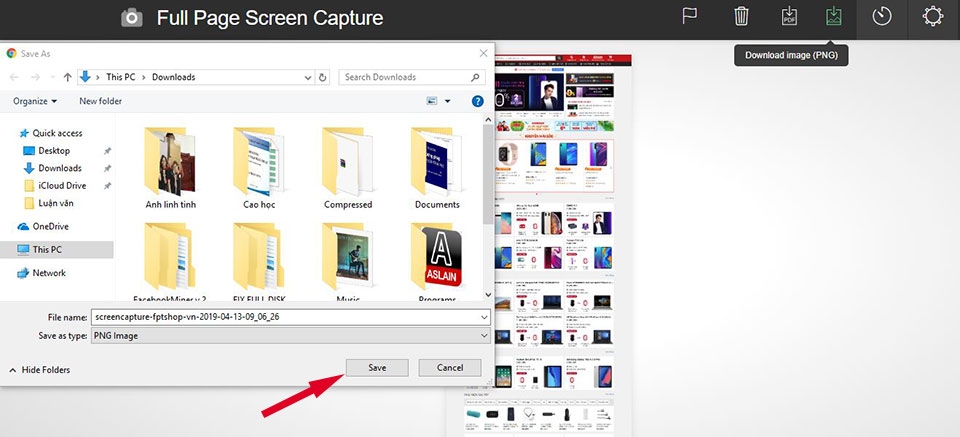The image size is (960, 437).
Task: Collapse with Hide Folders
Action: point(40,370)
